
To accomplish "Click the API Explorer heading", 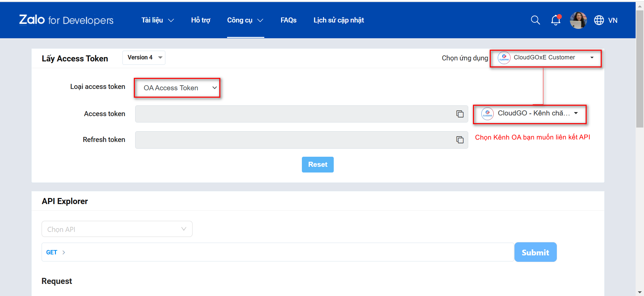I will click(65, 201).
